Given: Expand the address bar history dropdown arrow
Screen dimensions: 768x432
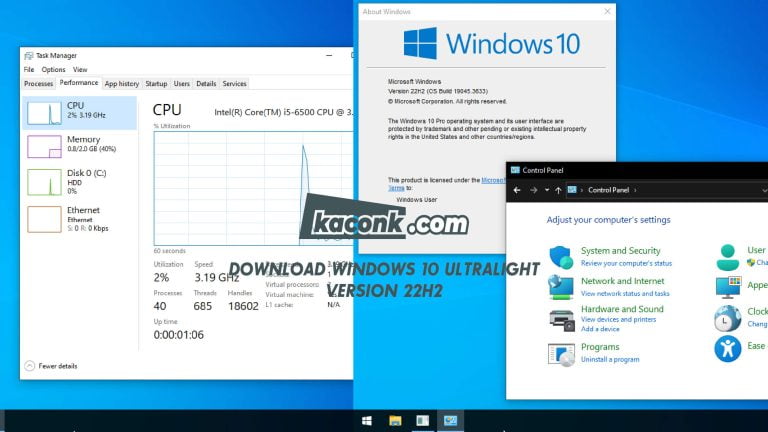Looking at the screenshot, I should click(765, 190).
